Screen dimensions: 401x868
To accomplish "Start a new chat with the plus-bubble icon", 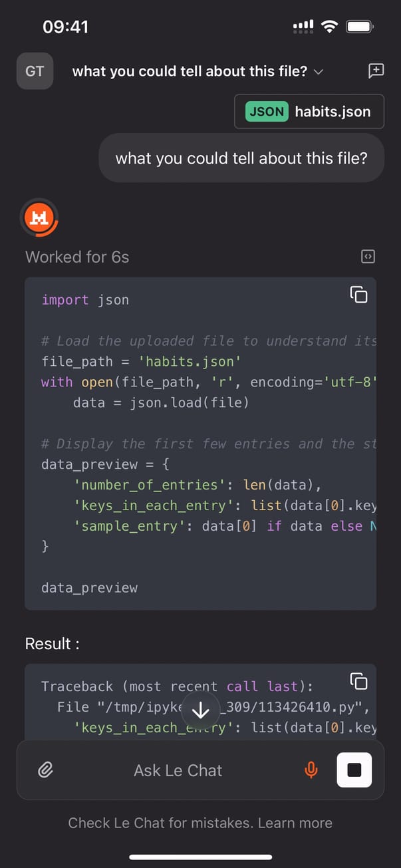I will tap(376, 71).
